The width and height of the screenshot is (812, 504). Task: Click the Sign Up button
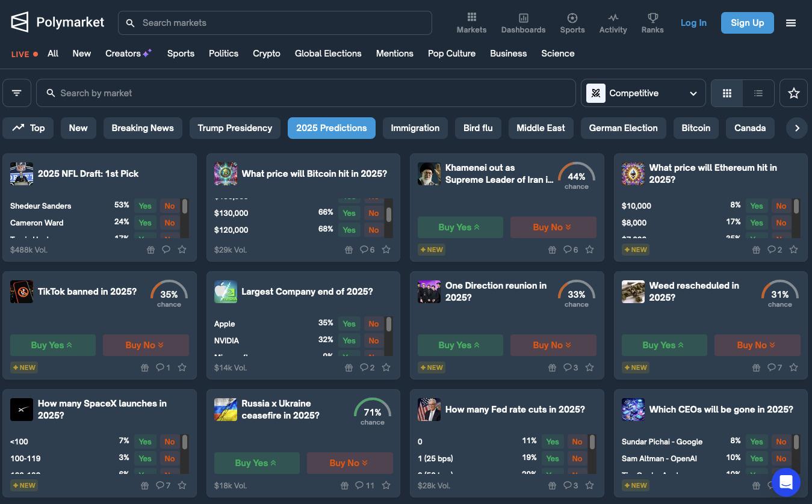747,23
